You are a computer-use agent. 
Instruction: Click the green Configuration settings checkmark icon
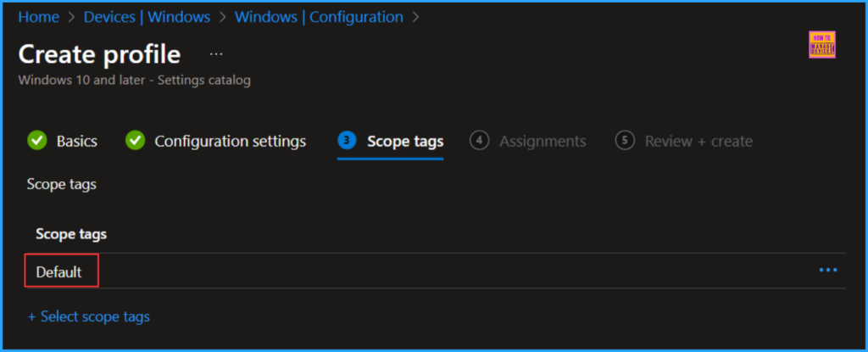[x=135, y=141]
